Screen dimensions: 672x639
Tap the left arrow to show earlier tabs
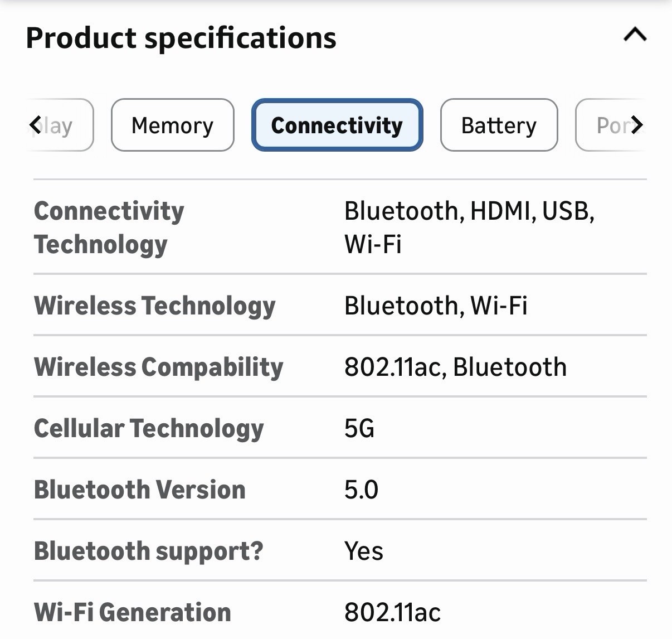(x=36, y=125)
